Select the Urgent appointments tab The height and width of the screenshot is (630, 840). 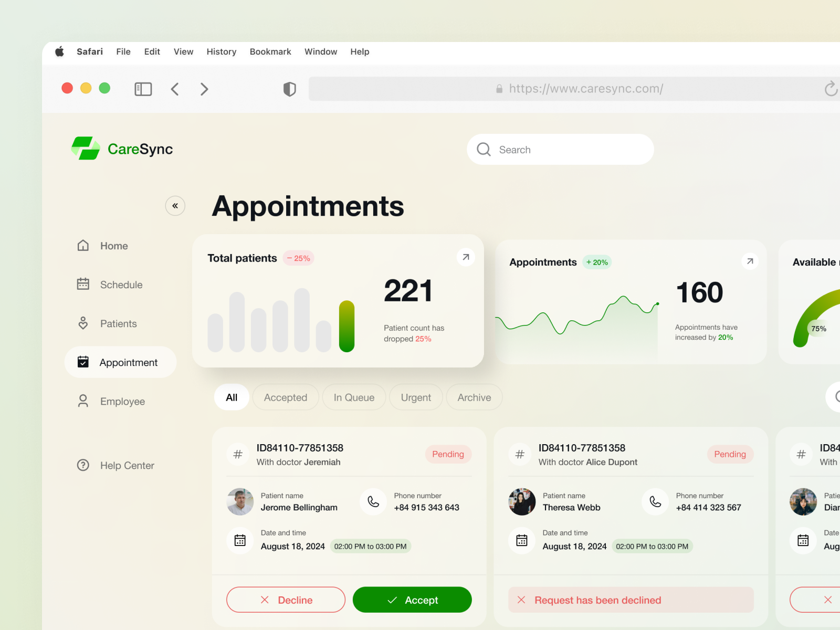[x=415, y=397]
